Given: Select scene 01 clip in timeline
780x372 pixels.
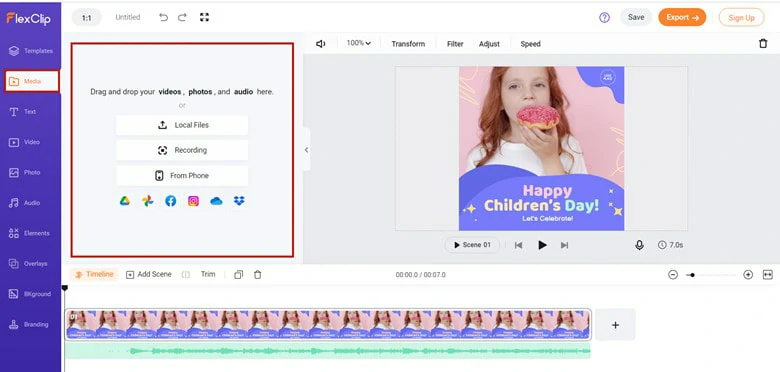Looking at the screenshot, I should (x=328, y=324).
